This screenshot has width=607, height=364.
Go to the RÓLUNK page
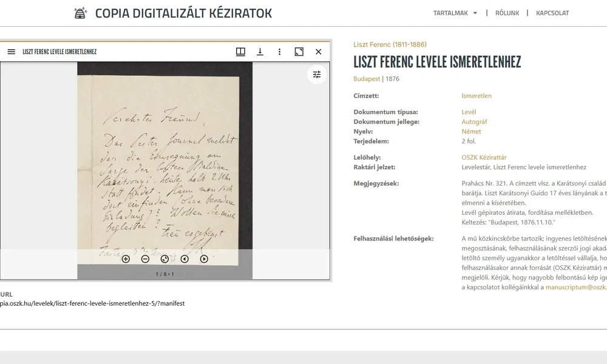pos(507,13)
